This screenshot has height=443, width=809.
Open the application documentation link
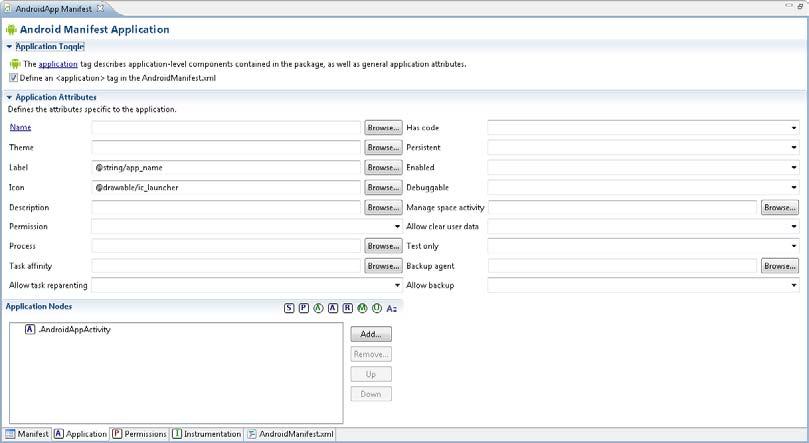(x=58, y=64)
